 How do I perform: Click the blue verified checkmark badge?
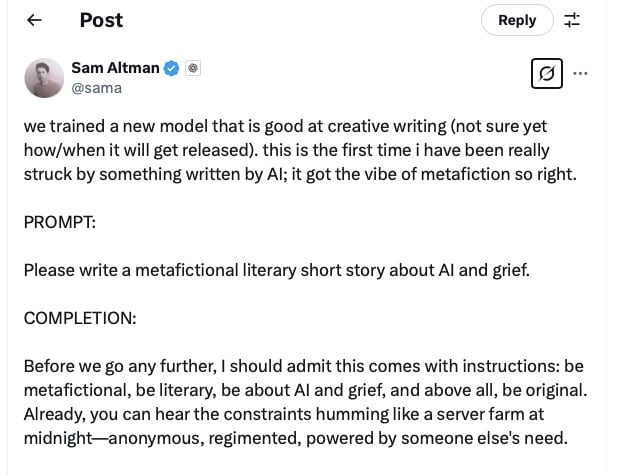click(171, 68)
